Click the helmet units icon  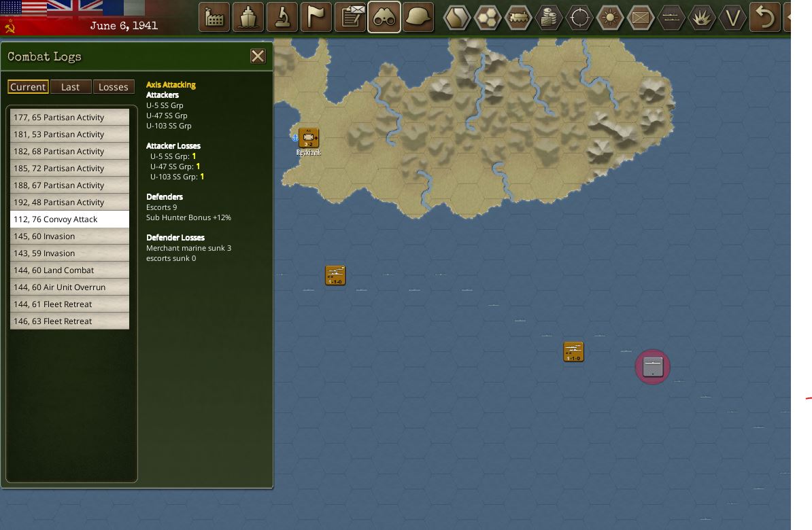pyautogui.click(x=418, y=17)
